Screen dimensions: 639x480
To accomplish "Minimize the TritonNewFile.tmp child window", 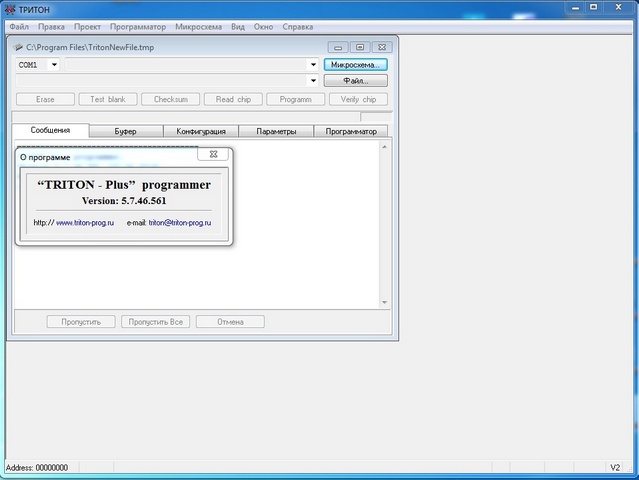I will (338, 47).
